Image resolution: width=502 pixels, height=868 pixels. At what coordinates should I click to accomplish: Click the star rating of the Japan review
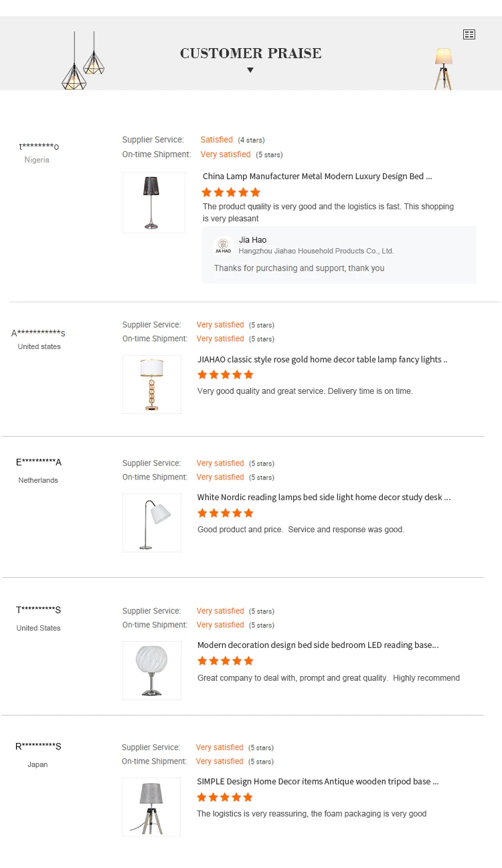225,798
